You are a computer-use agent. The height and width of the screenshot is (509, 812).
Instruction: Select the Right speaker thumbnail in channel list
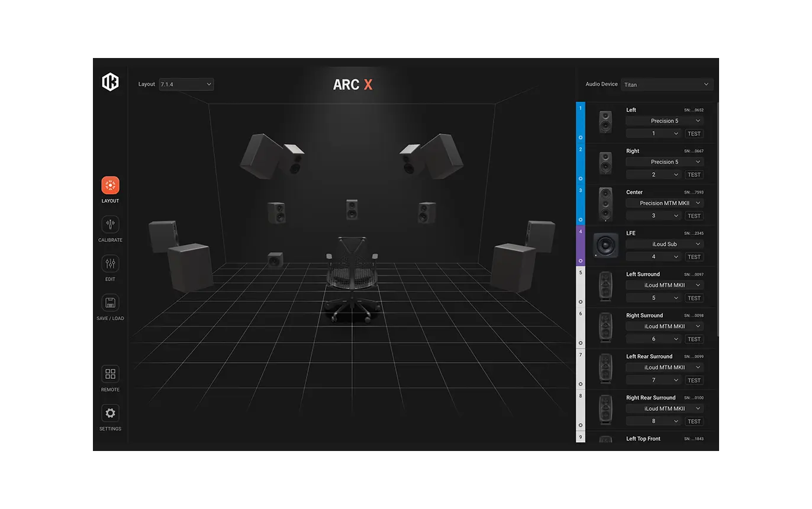click(605, 163)
